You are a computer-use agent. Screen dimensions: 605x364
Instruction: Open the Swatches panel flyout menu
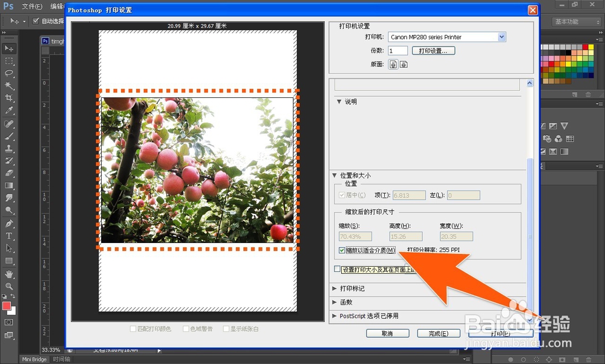599,39
